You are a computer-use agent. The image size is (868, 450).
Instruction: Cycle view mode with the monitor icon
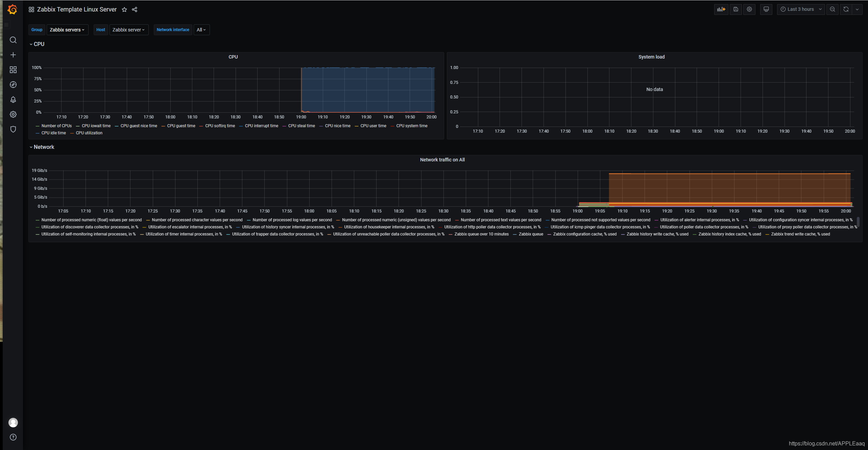(x=766, y=9)
